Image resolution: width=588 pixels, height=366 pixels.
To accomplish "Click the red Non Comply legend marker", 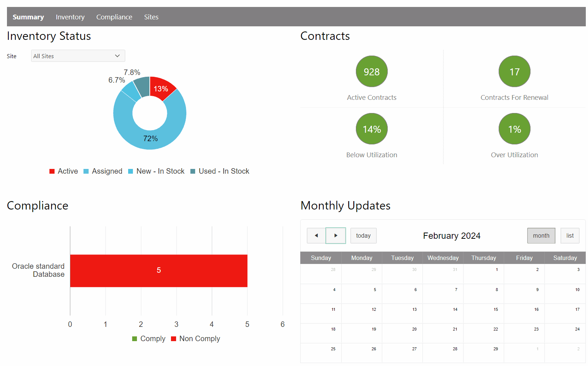I will [x=173, y=339].
